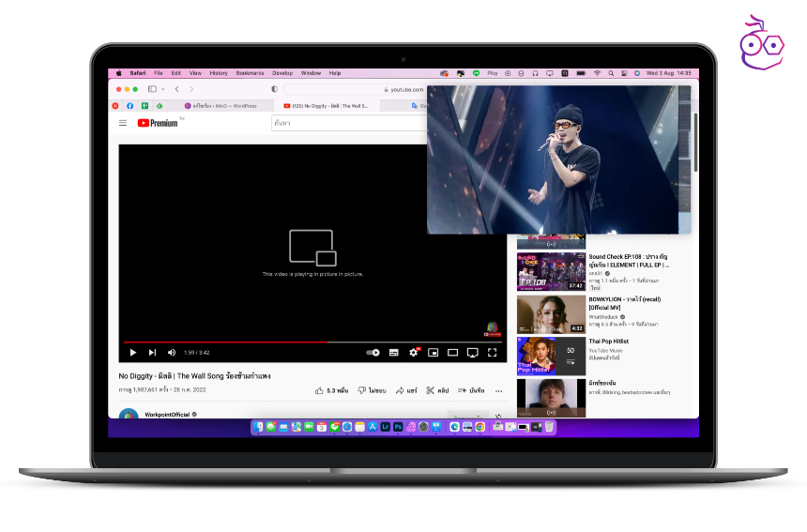Screen dimensions: 807x532
Task: Enter fullscreen video mode
Action: [492, 353]
